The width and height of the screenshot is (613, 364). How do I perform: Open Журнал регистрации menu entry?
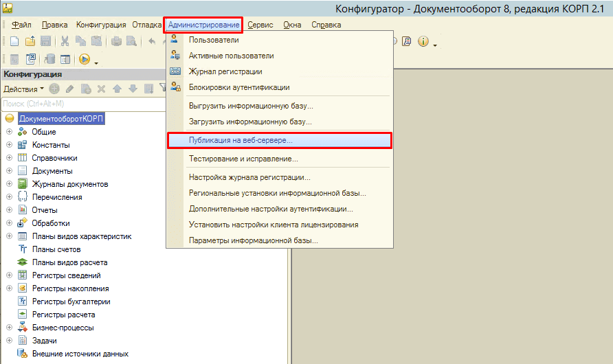(x=280, y=71)
